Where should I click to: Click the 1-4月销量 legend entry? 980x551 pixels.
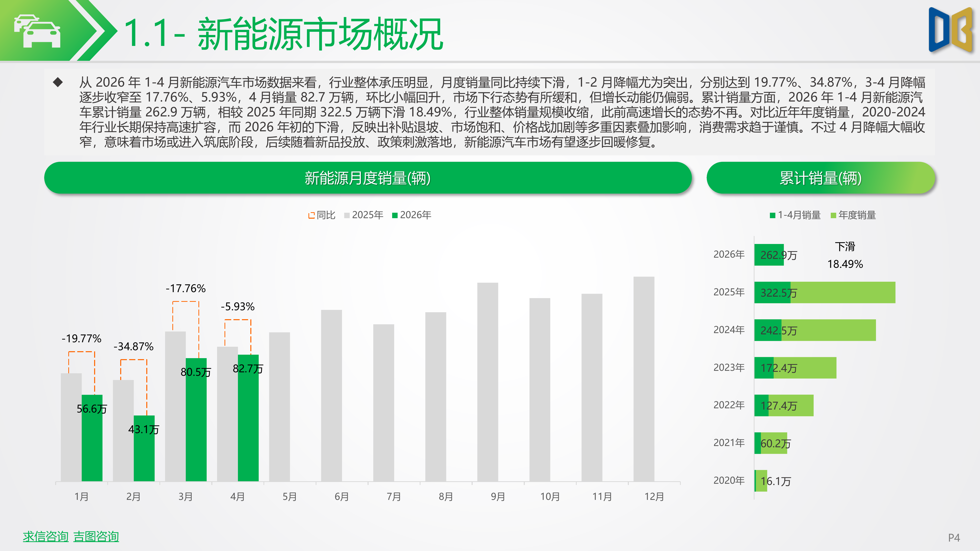[795, 215]
